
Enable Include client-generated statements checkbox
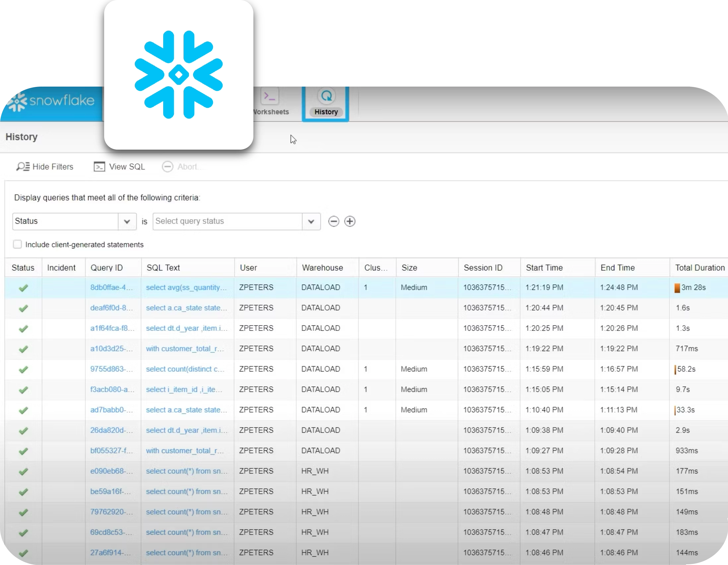pos(17,244)
